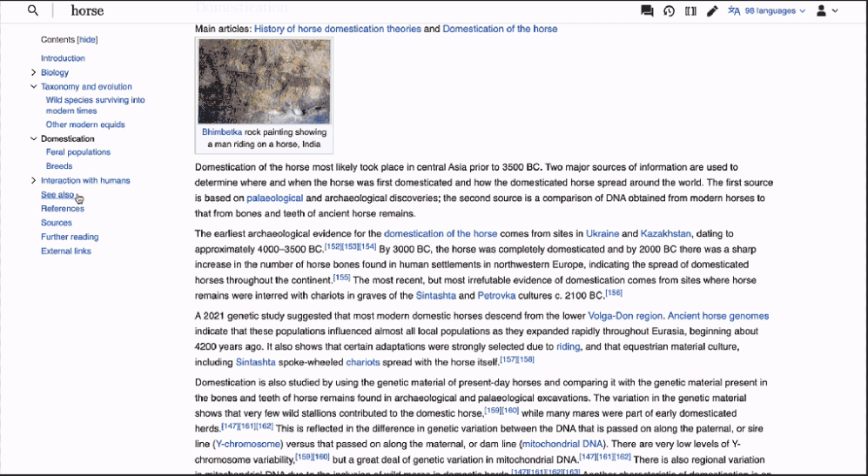868x476 pixels.
Task: Open Domestication of the horse main article
Action: point(500,29)
